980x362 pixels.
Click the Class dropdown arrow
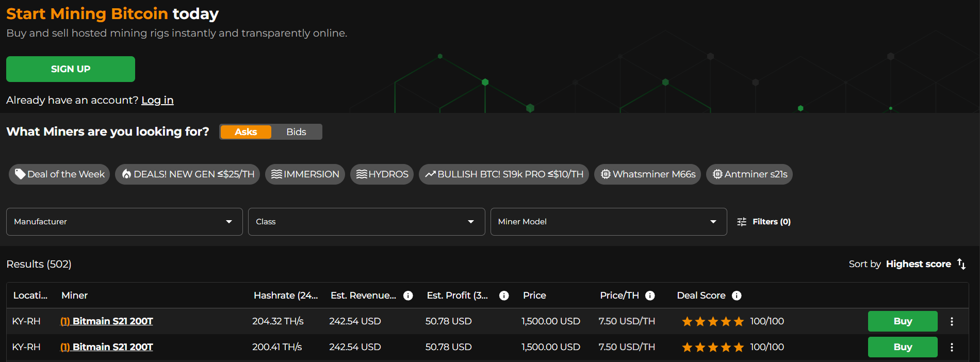coord(471,222)
